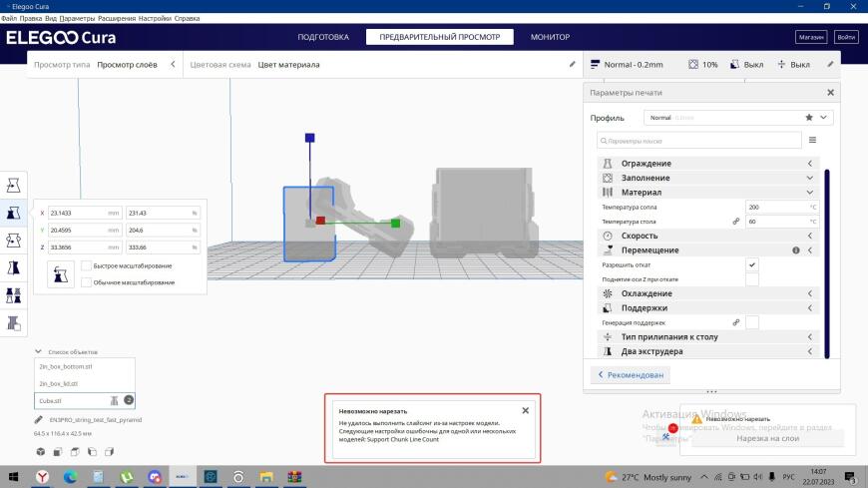The image size is (868, 488).
Task: Collapse the Список объектов list
Action: [38, 351]
